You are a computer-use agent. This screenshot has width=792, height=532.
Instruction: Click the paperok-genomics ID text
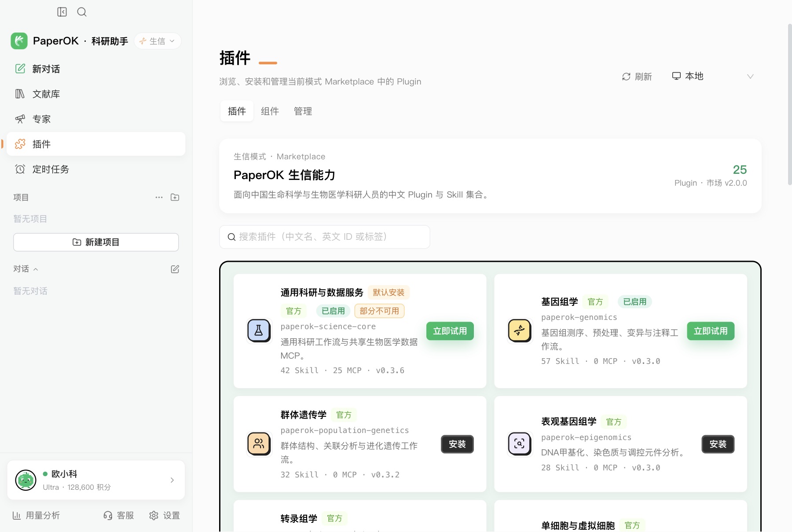[579, 317]
